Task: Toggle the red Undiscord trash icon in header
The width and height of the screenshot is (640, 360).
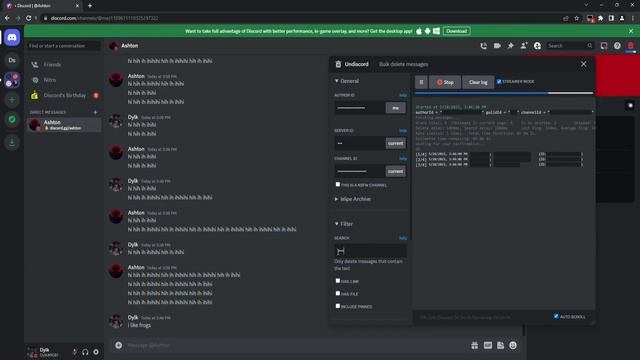Action: [631, 46]
